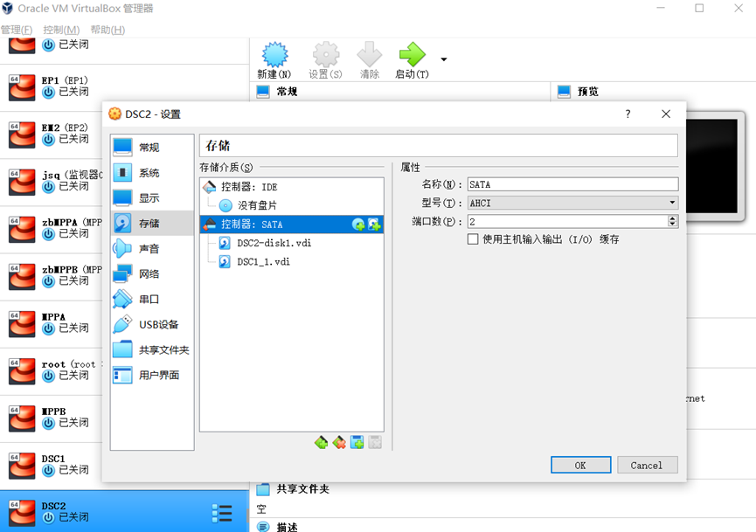Select the jsq virtual machine entry

[52, 183]
